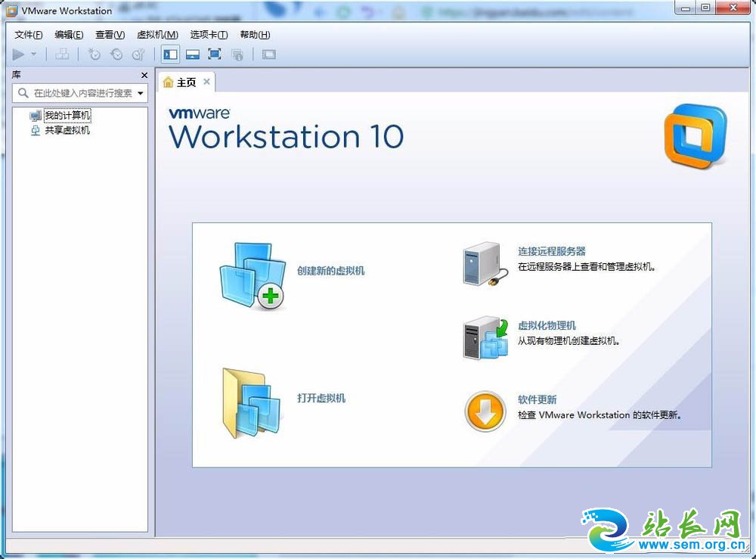Screen dimensions: 756x559
Task: Click the Unity mode toolbar icon
Action: click(237, 54)
